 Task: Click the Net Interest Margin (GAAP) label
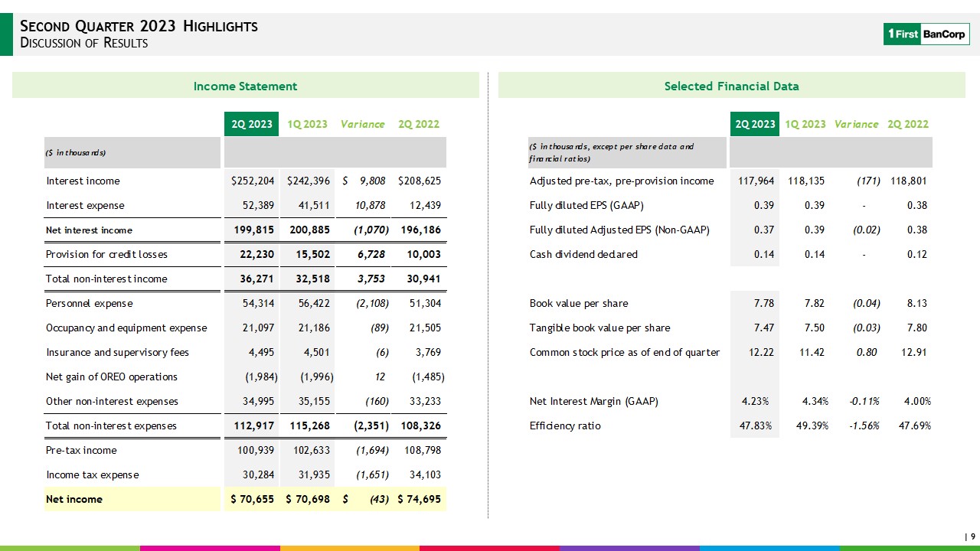click(x=593, y=401)
